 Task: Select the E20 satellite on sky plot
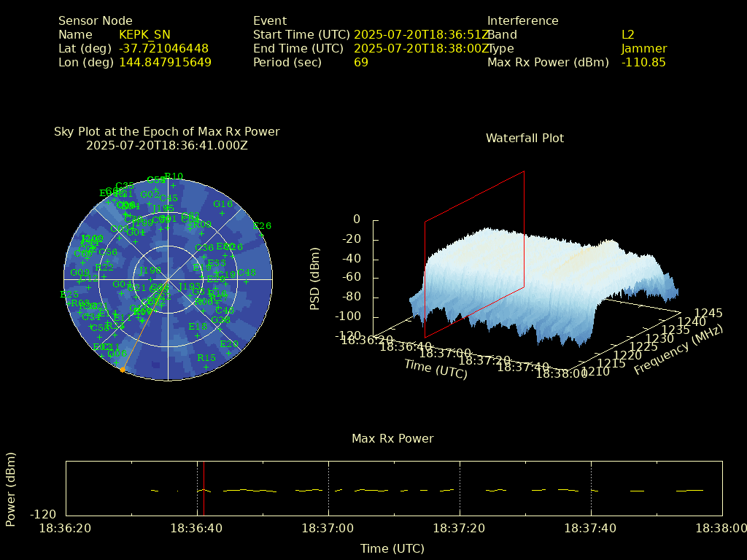point(228,354)
